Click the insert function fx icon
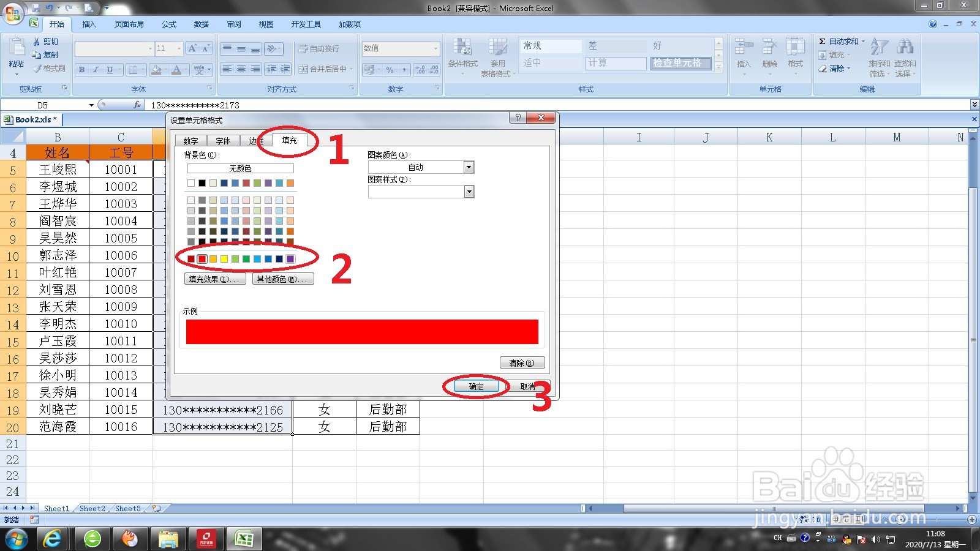This screenshot has height=551, width=980. pyautogui.click(x=137, y=105)
